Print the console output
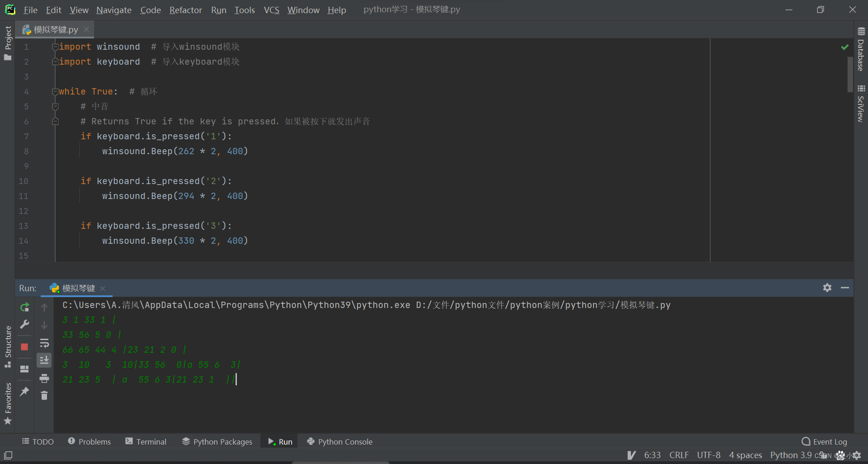This screenshot has height=464, width=868. pos(44,379)
